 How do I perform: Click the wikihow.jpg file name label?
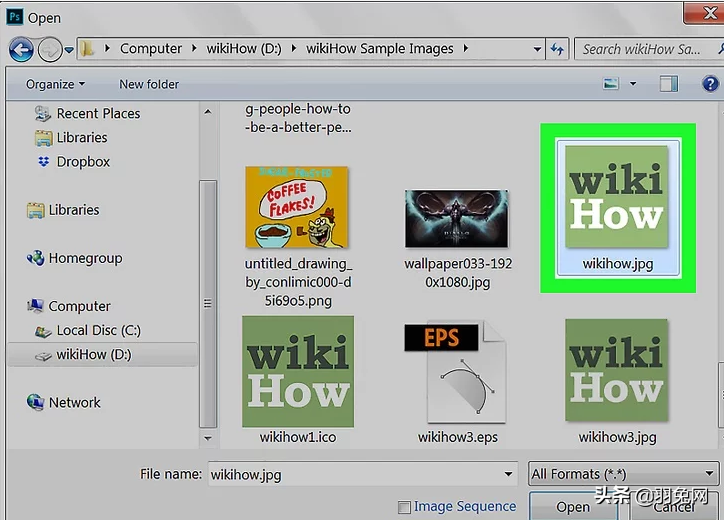point(618,264)
